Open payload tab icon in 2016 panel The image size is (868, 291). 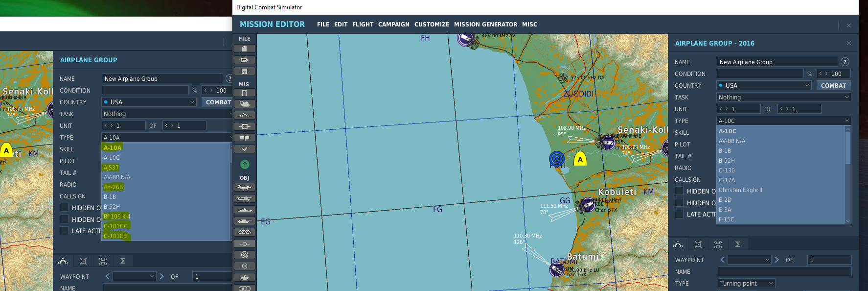[x=698, y=244]
